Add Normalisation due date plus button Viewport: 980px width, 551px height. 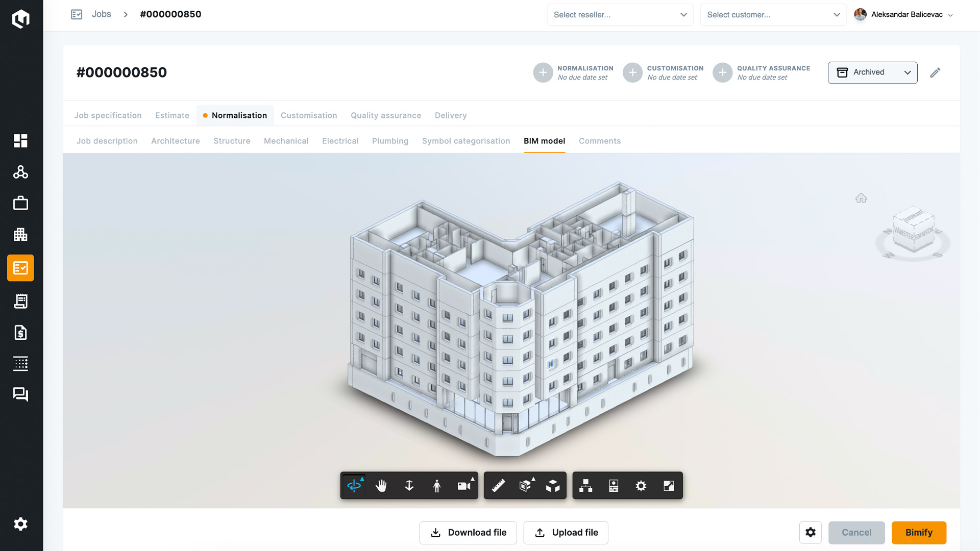click(x=543, y=72)
